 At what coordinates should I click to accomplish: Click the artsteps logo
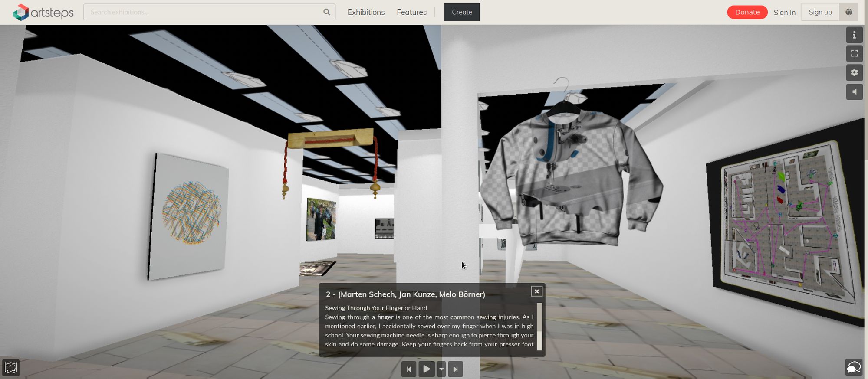(x=43, y=12)
